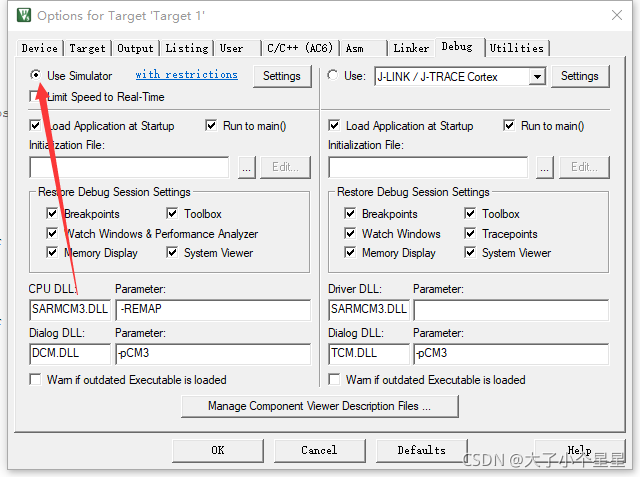640x477 pixels.
Task: Switch to the Device tab
Action: [40, 48]
